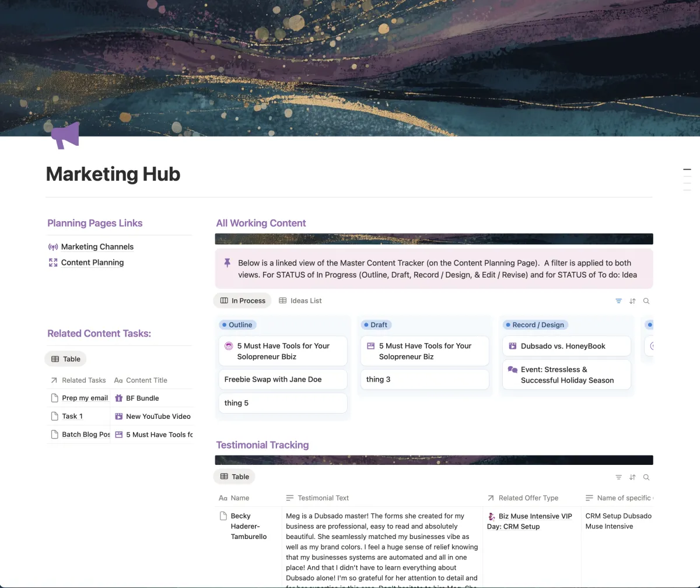Click the page icon beside Becky Haderer-Tamburello

223,516
